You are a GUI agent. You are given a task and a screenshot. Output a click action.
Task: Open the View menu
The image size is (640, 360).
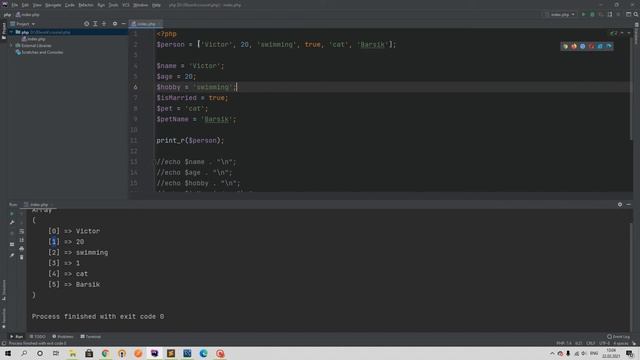pyautogui.click(x=37, y=5)
